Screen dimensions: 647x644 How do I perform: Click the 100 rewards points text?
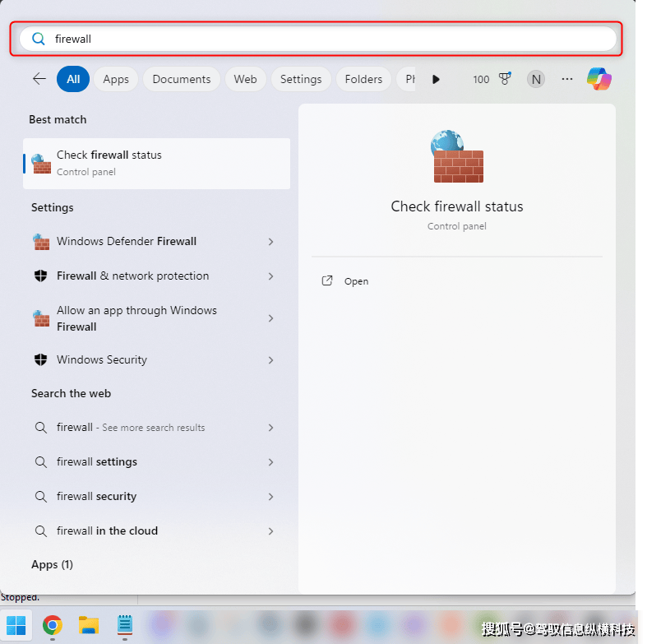pos(481,79)
